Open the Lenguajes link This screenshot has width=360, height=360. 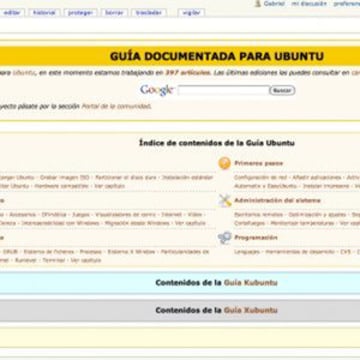point(247,252)
